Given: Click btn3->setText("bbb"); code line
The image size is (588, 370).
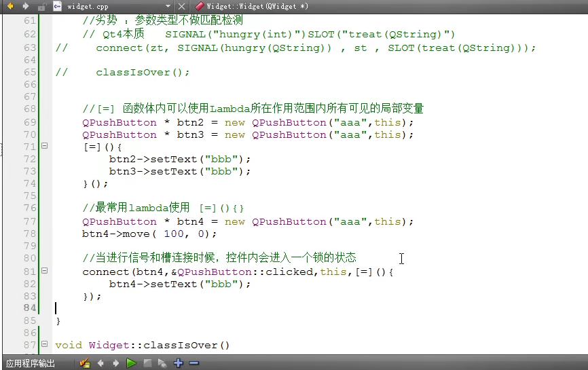Looking at the screenshot, I should tap(180, 171).
